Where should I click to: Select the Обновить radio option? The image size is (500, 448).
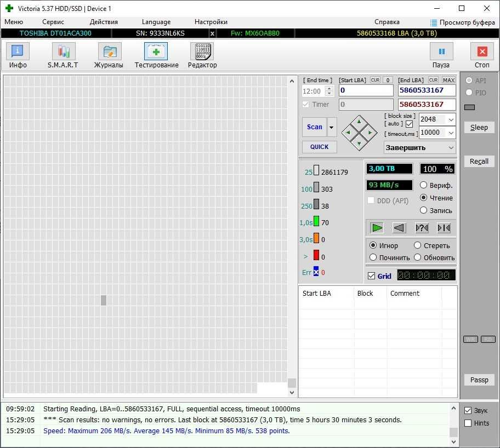coord(417,257)
